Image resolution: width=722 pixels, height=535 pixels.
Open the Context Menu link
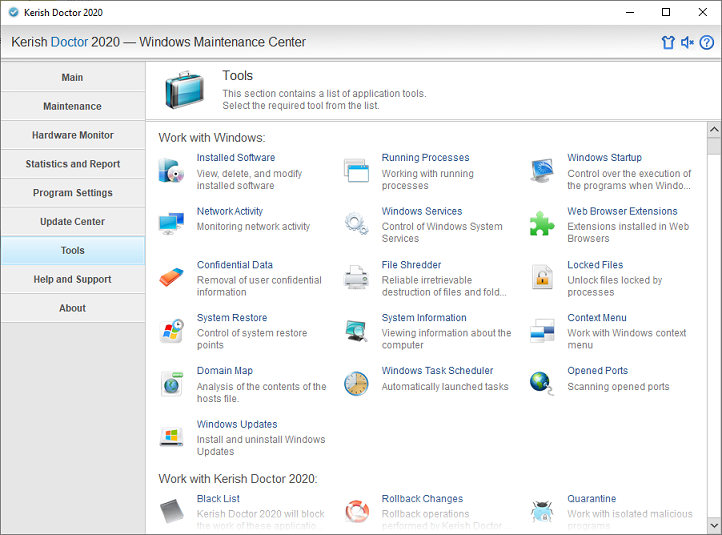click(597, 318)
